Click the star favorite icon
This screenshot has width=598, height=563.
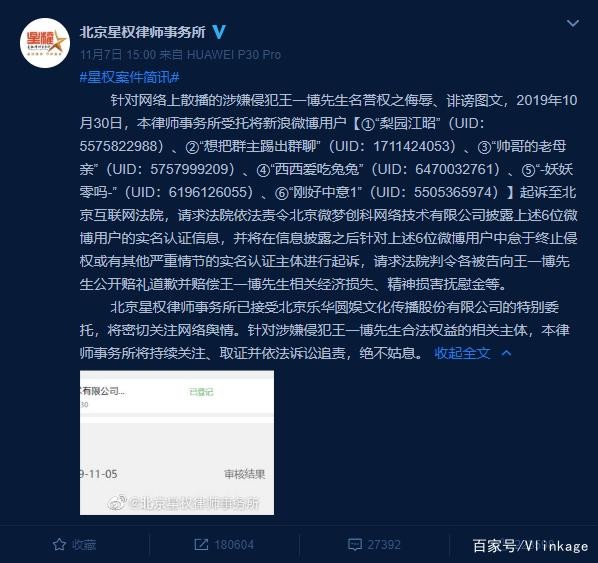(x=59, y=544)
